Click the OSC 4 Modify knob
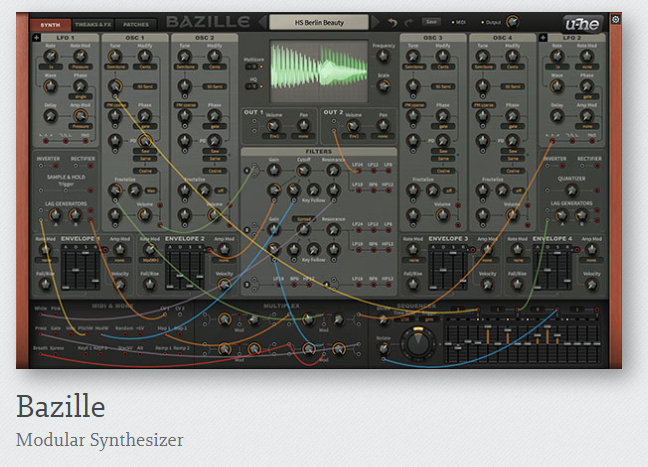This screenshot has height=467, width=648. click(x=512, y=56)
